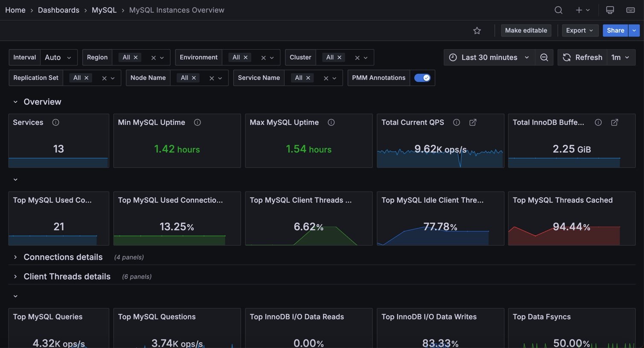
Task: Click the Make editable button
Action: (526, 31)
